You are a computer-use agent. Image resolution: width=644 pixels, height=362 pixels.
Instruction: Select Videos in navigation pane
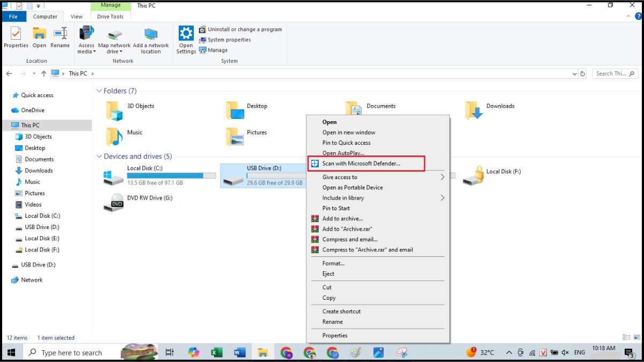[x=29, y=204]
